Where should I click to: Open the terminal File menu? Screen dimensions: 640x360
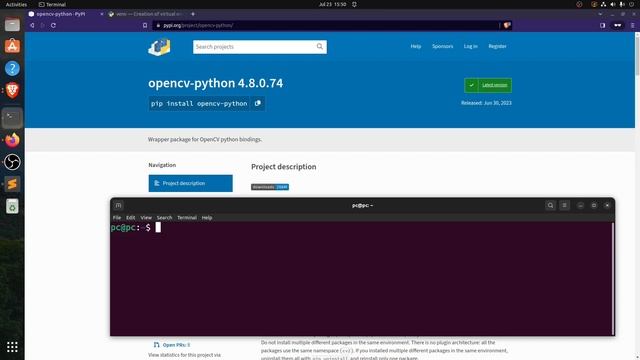[x=117, y=218]
